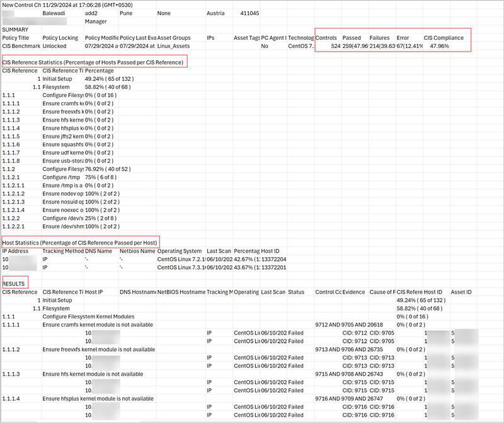Click the 'Ensure usb-stora' cell

click(x=62, y=161)
